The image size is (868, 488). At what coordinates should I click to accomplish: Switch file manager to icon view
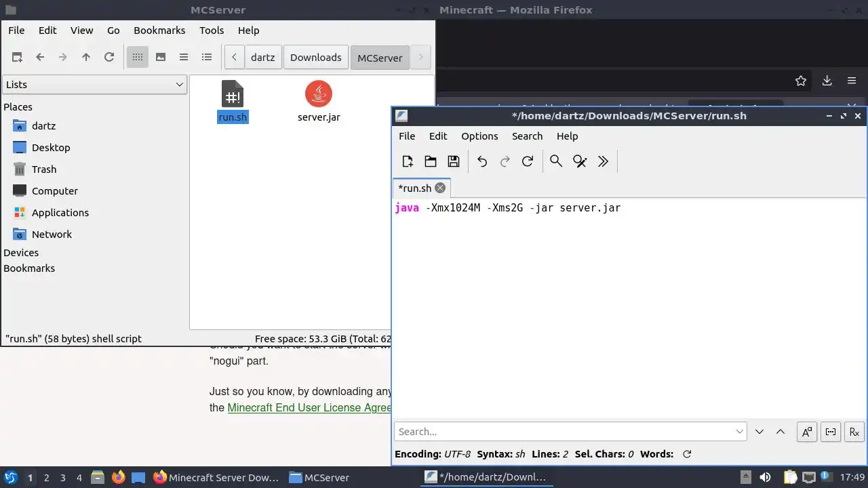coord(138,58)
